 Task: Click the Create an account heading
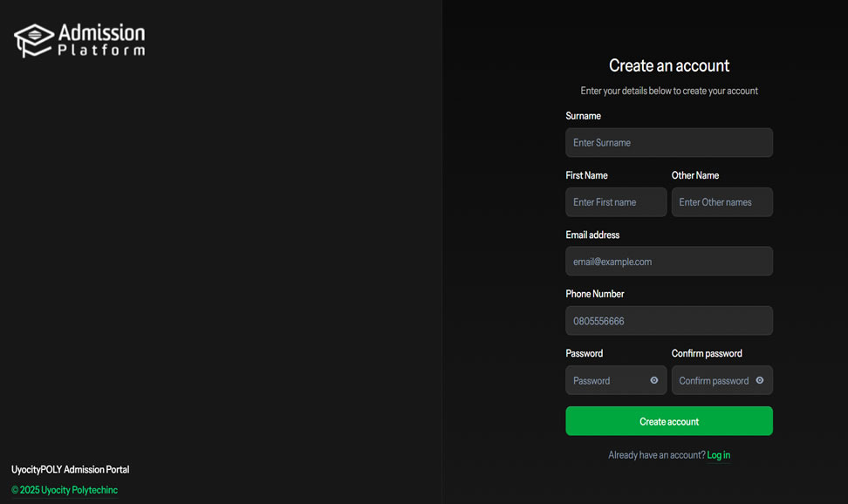coord(668,65)
